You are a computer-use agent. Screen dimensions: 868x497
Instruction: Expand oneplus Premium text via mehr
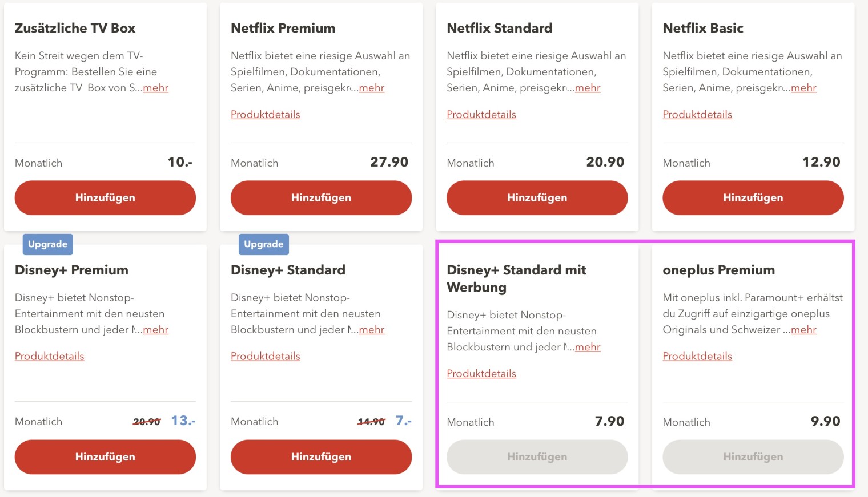[803, 330]
